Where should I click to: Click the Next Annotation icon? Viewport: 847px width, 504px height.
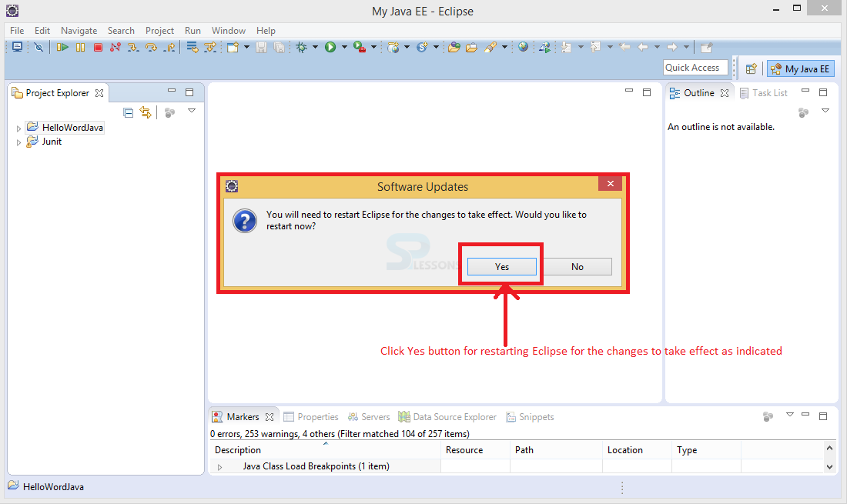tap(566, 48)
